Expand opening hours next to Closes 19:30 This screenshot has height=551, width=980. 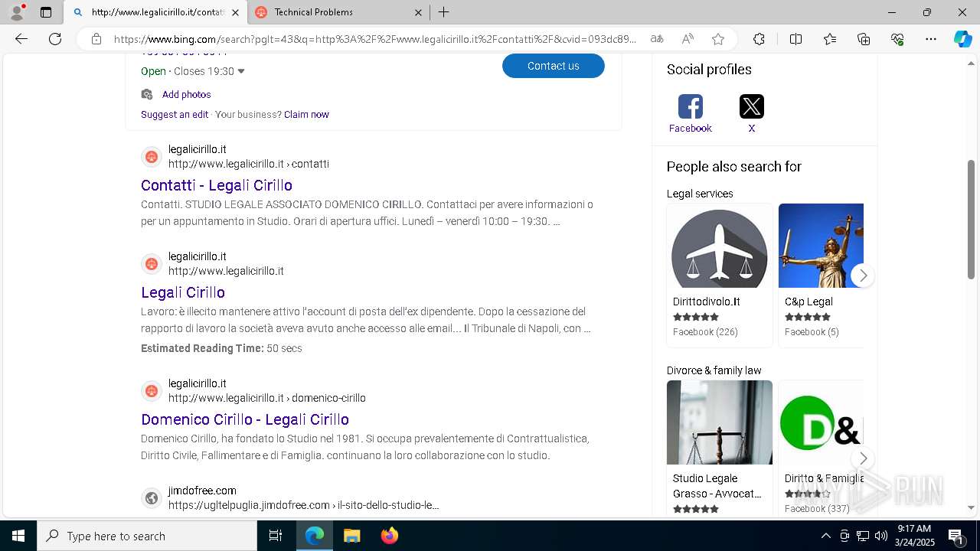pyautogui.click(x=241, y=71)
